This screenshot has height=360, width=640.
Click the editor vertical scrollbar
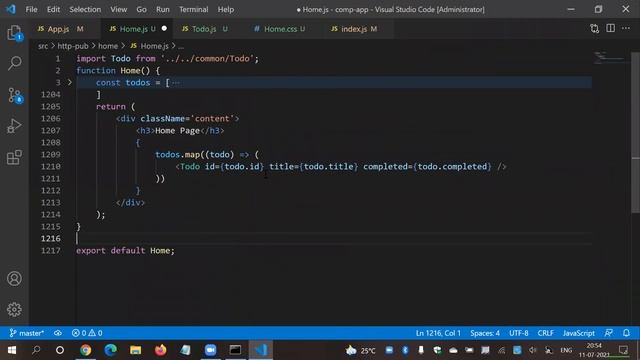pyautogui.click(x=636, y=133)
